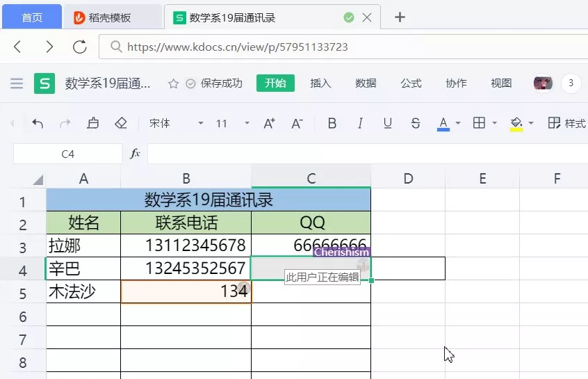Click the user avatar picture

tap(543, 83)
